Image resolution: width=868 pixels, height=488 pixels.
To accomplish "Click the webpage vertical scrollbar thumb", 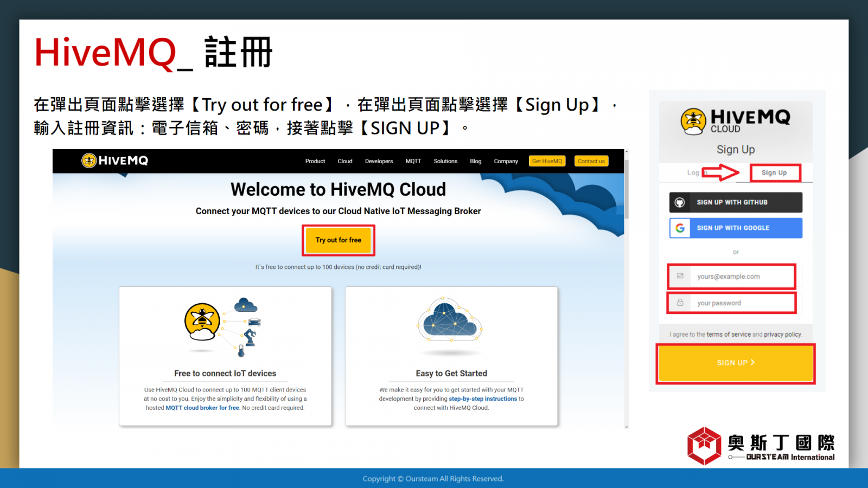I will [x=627, y=190].
